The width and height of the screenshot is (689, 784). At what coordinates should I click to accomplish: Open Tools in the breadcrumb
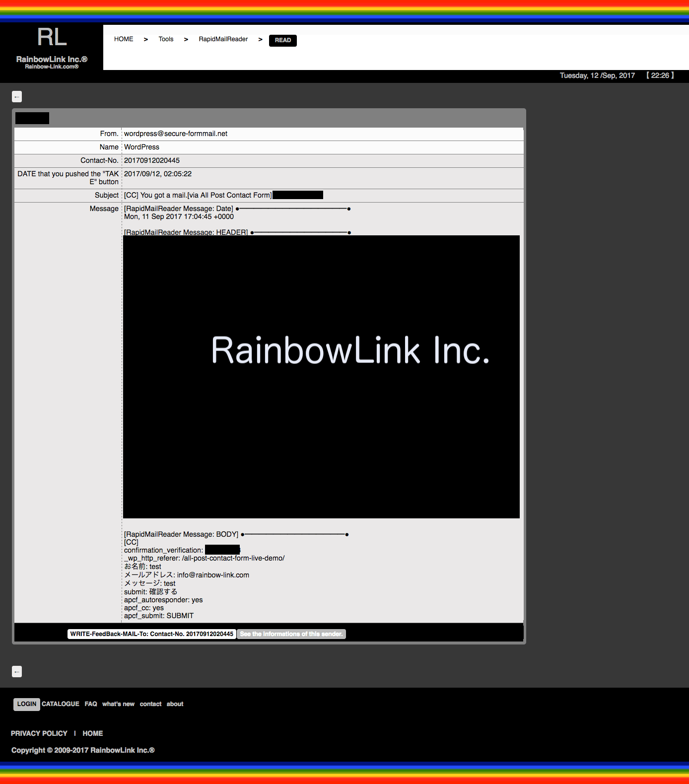[166, 39]
